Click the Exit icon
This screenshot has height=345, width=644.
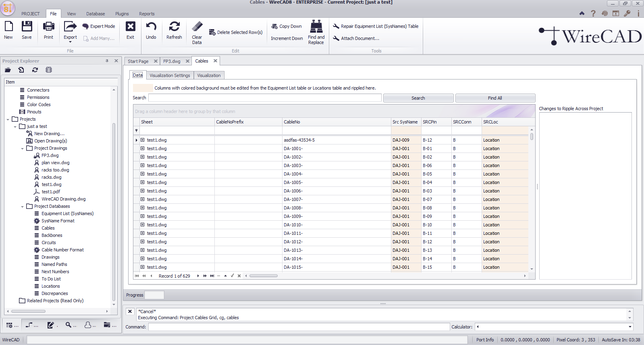click(x=130, y=30)
